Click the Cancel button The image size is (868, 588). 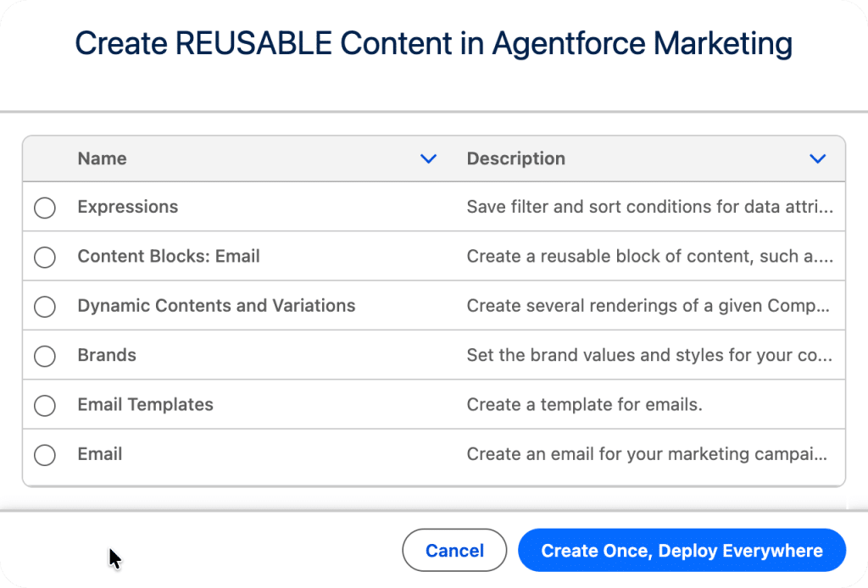[454, 550]
